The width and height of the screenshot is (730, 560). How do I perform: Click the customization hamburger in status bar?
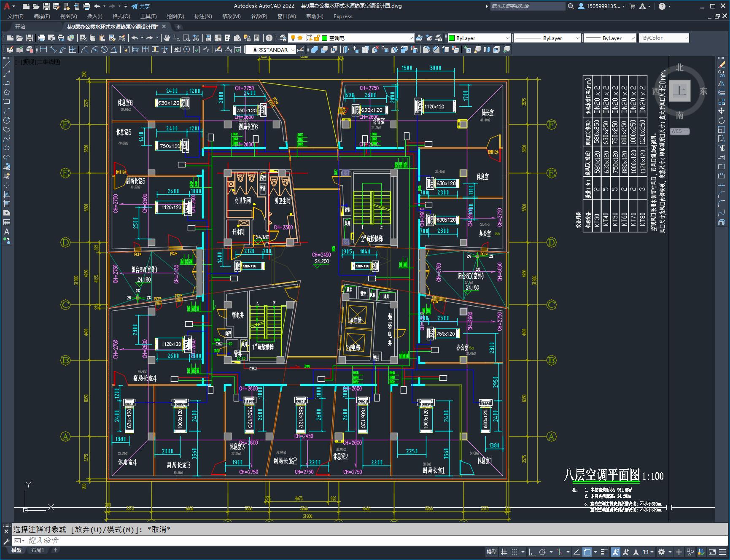[722, 552]
